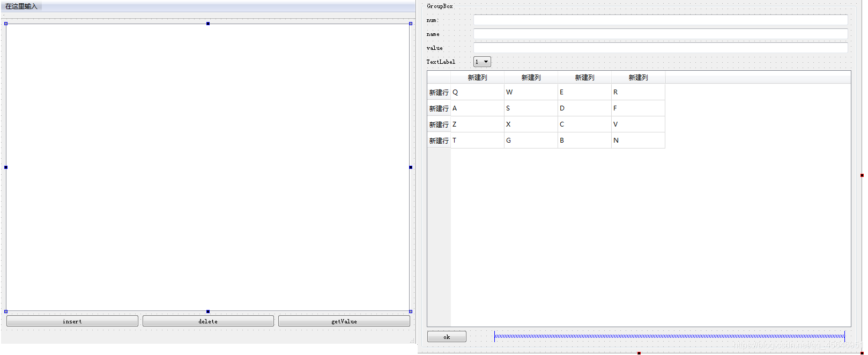868x355 pixels.
Task: Select the row header beside cell T
Action: tap(439, 140)
